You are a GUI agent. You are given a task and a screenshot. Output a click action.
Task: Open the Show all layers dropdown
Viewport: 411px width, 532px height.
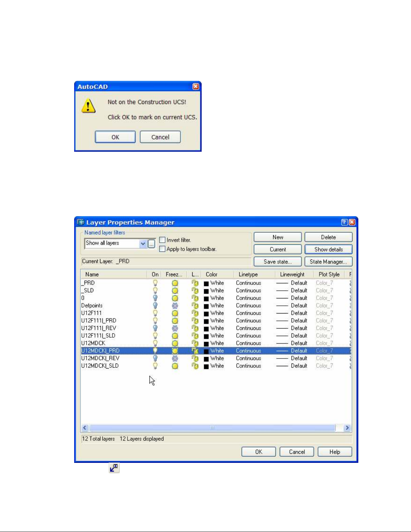(143, 244)
